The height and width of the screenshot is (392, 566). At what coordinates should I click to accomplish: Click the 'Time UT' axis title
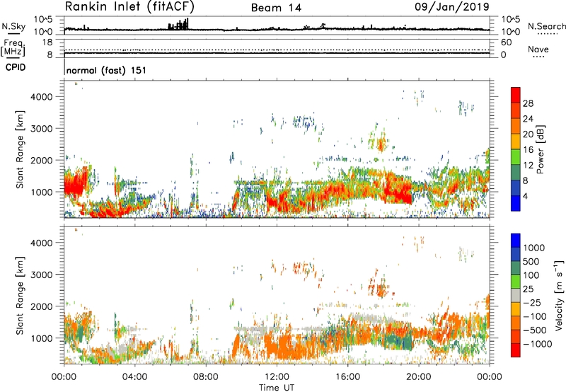(x=277, y=388)
